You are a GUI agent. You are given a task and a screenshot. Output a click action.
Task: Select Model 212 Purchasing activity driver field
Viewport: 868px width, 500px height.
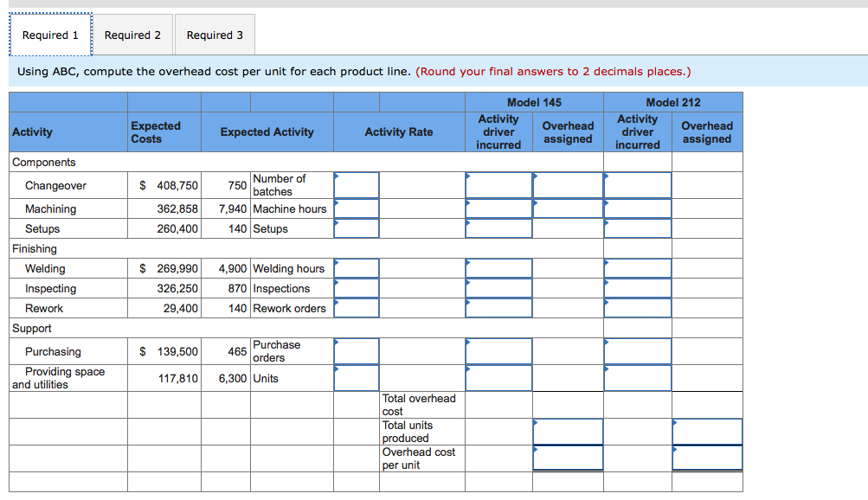point(638,351)
